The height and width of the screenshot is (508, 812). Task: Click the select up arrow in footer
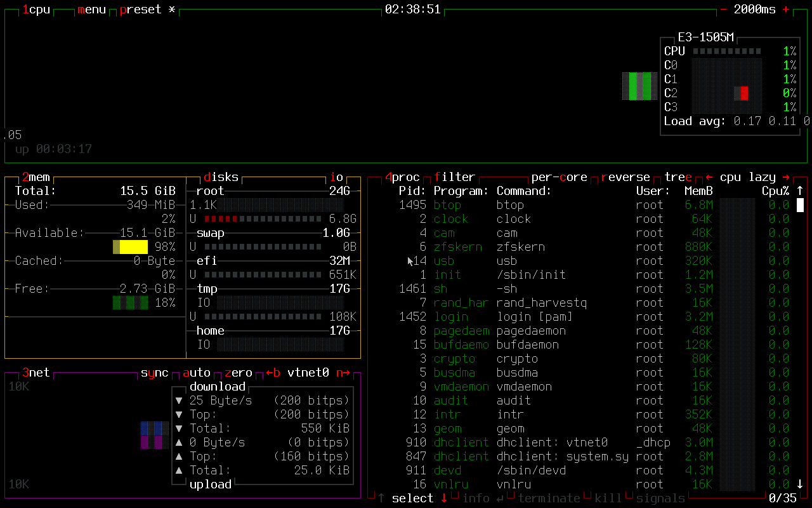tap(381, 498)
